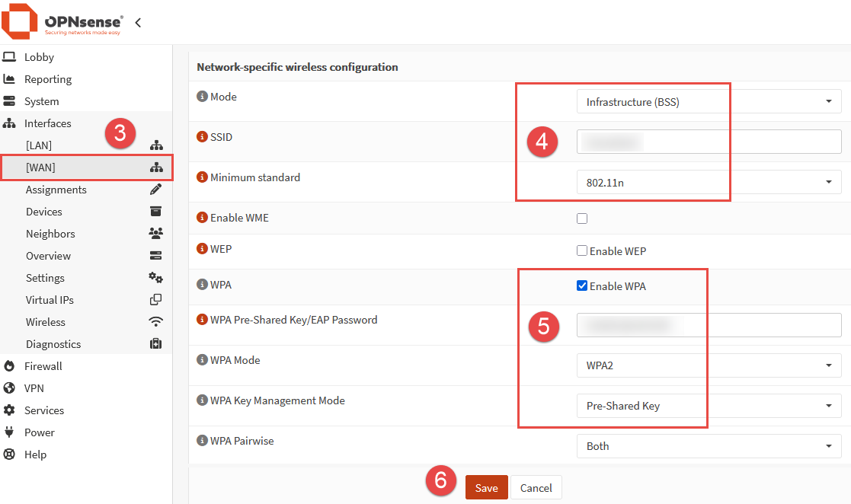
Task: Click the people icon beside Neighbors
Action: click(156, 234)
